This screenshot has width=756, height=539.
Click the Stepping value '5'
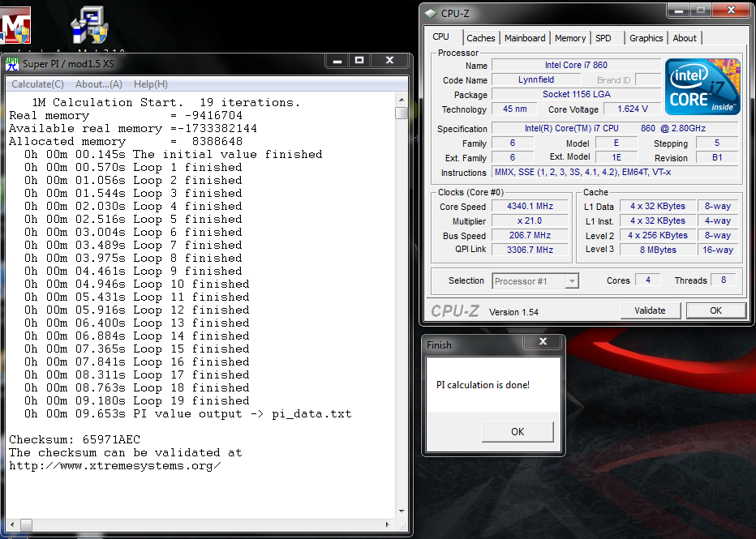(717, 143)
